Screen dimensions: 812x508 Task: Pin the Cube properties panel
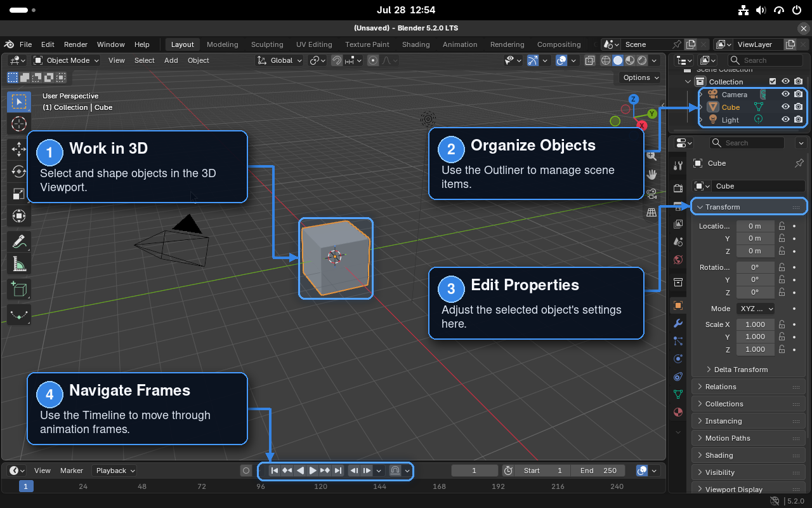799,163
